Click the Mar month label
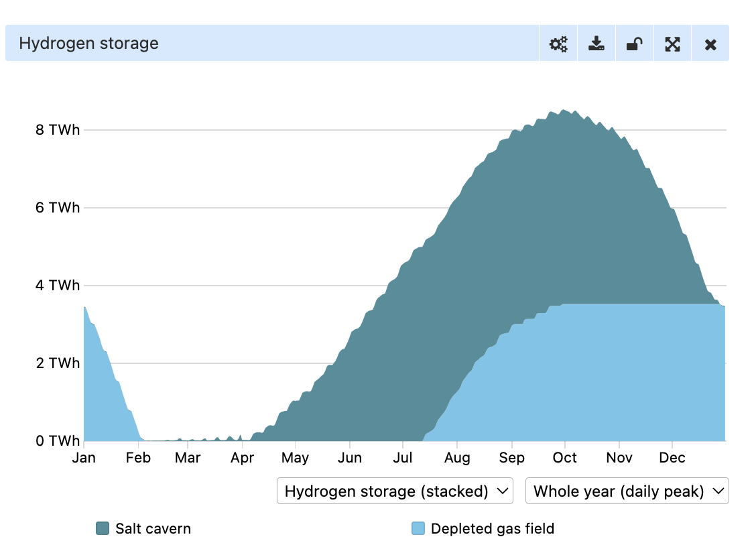The height and width of the screenshot is (547, 756). [x=188, y=458]
